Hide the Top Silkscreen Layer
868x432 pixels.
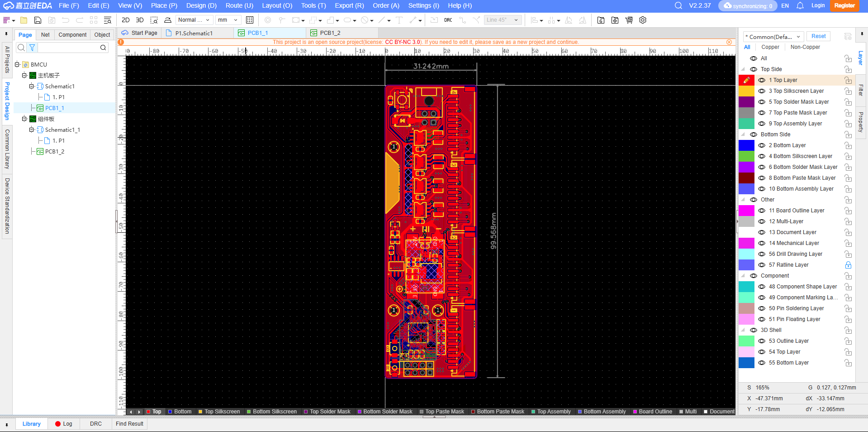tap(762, 91)
